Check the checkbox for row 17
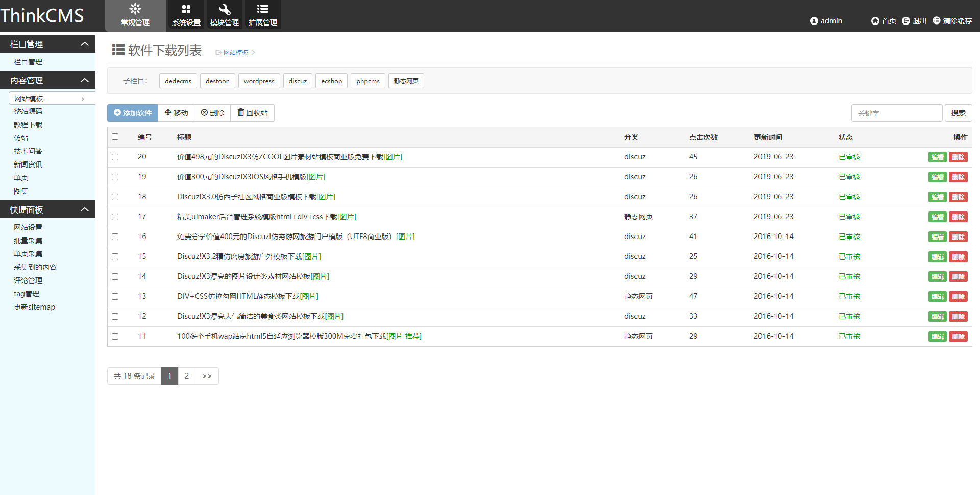The height and width of the screenshot is (495, 980). [x=115, y=217]
